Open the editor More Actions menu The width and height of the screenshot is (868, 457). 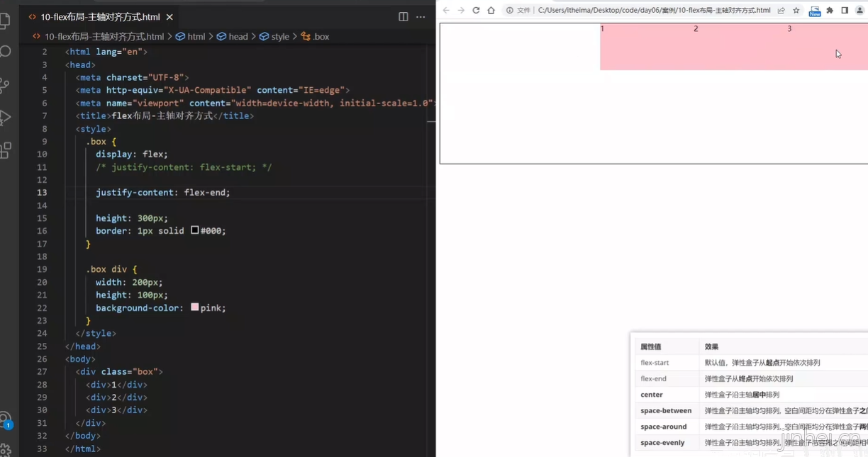click(421, 17)
